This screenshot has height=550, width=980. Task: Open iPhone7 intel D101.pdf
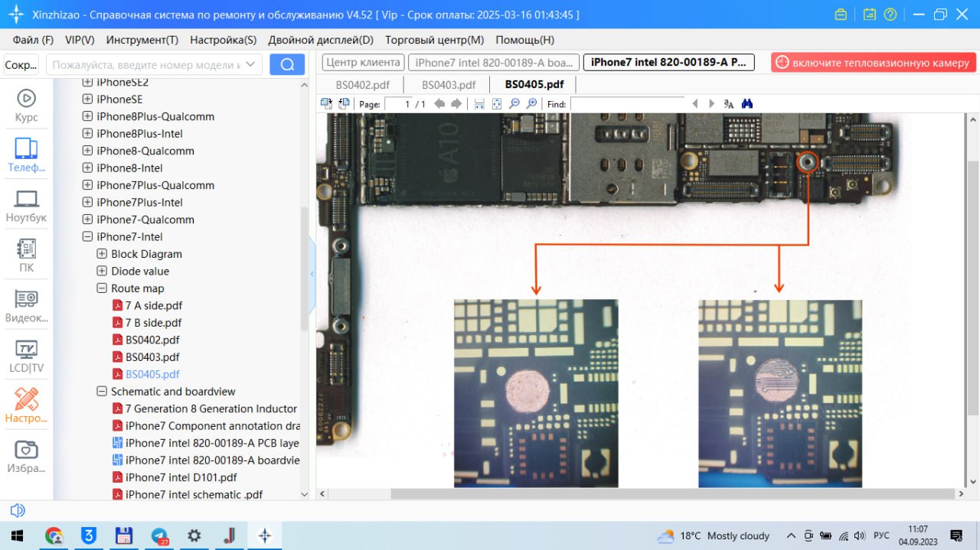click(x=181, y=477)
